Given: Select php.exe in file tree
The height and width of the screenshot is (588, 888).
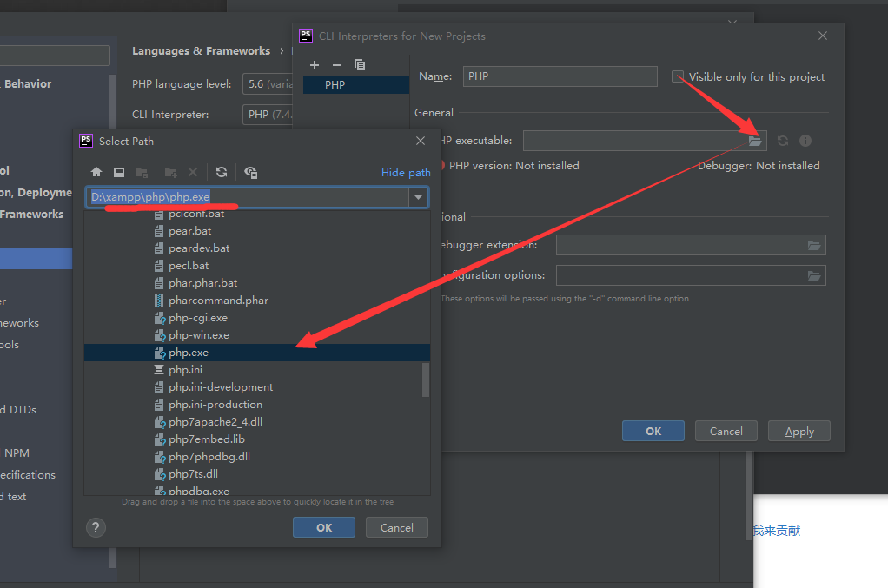Looking at the screenshot, I should click(257, 353).
